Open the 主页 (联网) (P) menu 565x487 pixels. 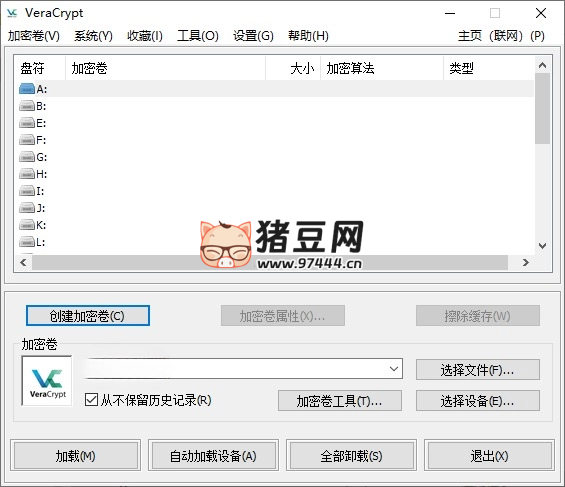coord(501,36)
